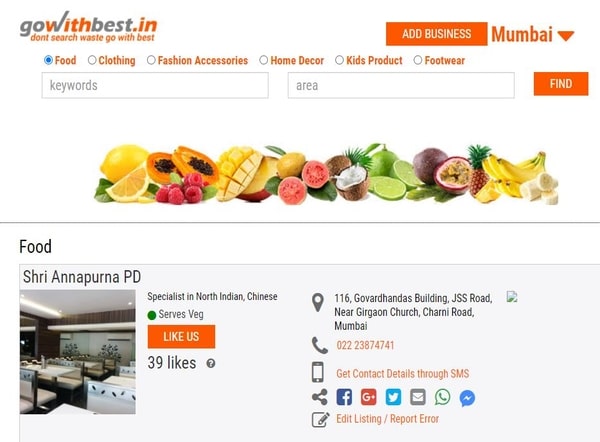
Task: Click the map location pin icon
Action: pyautogui.click(x=318, y=303)
